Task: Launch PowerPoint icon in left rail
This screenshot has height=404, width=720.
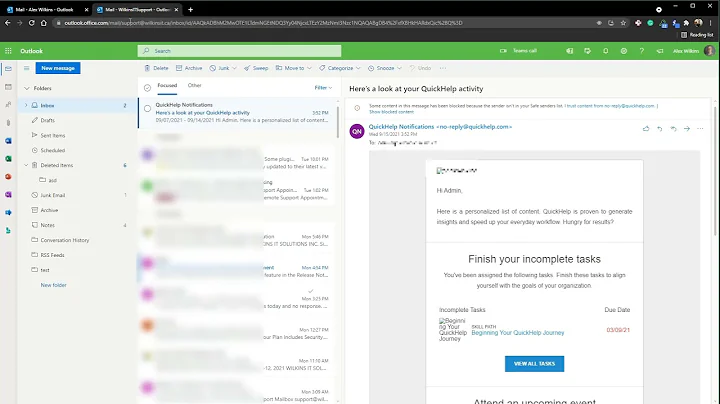Action: [8, 177]
